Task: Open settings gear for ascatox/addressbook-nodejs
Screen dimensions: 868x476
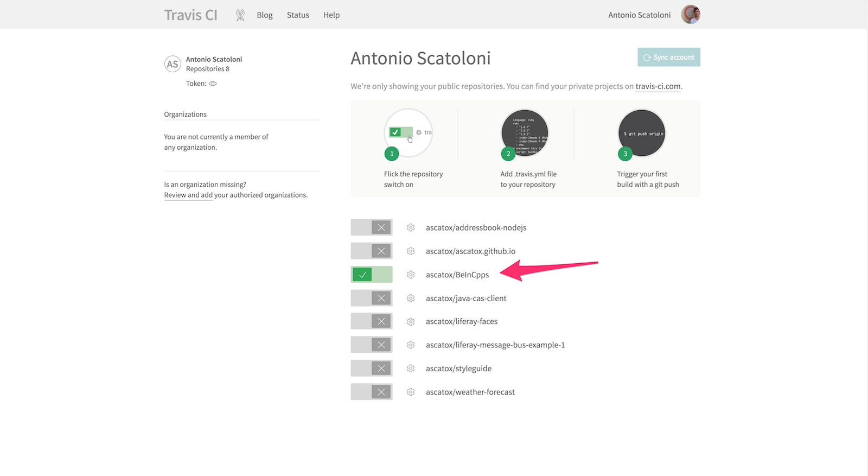Action: click(411, 227)
